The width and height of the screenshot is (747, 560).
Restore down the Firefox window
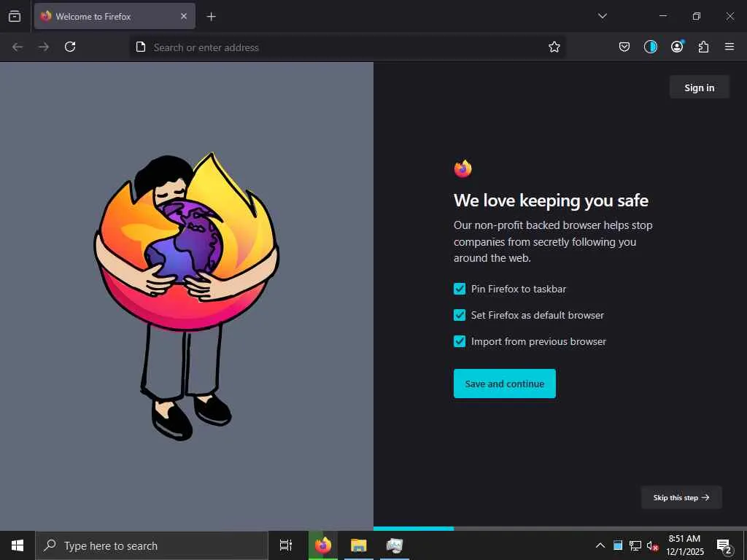tap(697, 16)
